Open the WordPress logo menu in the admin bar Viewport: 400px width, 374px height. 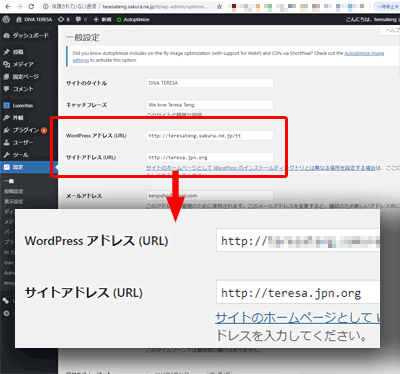(6, 19)
